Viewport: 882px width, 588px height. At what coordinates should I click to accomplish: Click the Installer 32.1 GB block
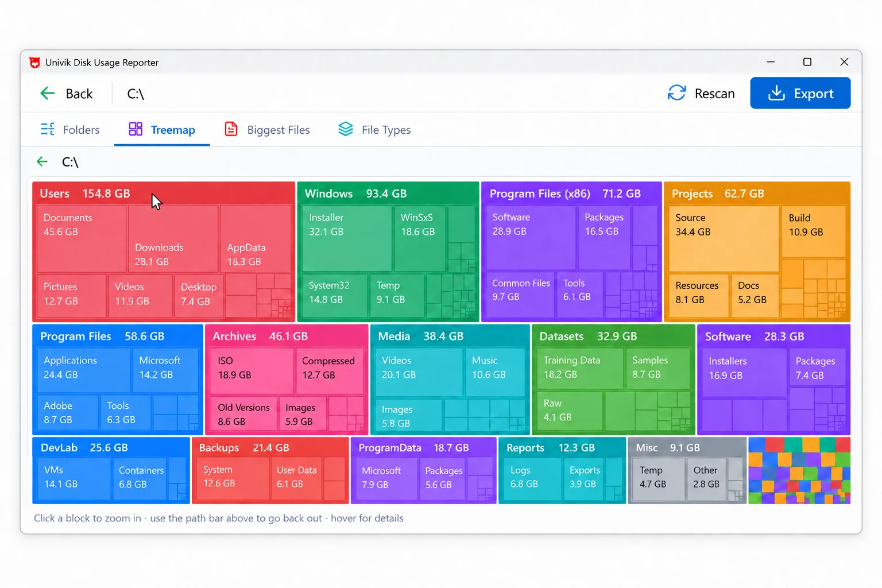pos(347,238)
